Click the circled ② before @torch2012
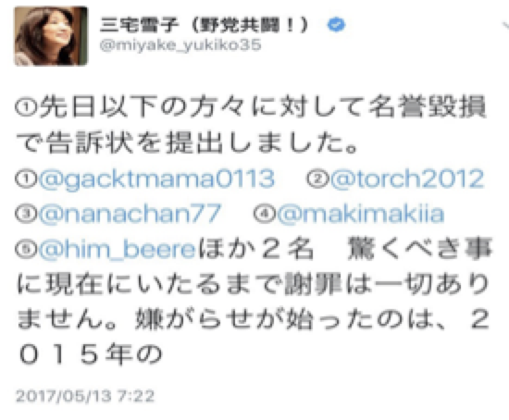Image resolution: width=509 pixels, height=420 pixels. (x=317, y=179)
